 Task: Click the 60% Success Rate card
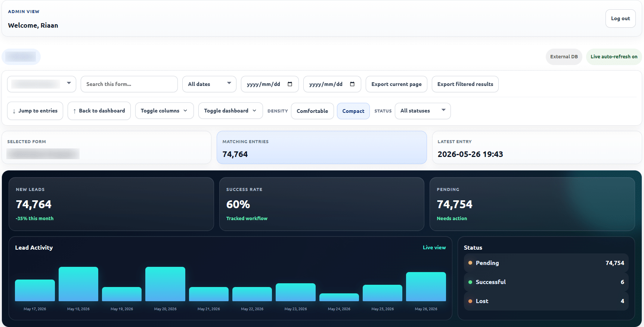click(x=322, y=204)
